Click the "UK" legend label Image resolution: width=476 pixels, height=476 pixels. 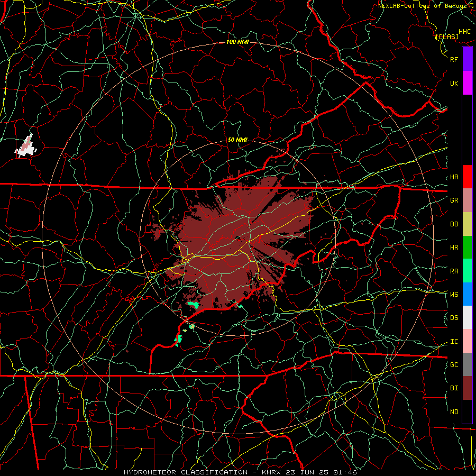tap(454, 83)
